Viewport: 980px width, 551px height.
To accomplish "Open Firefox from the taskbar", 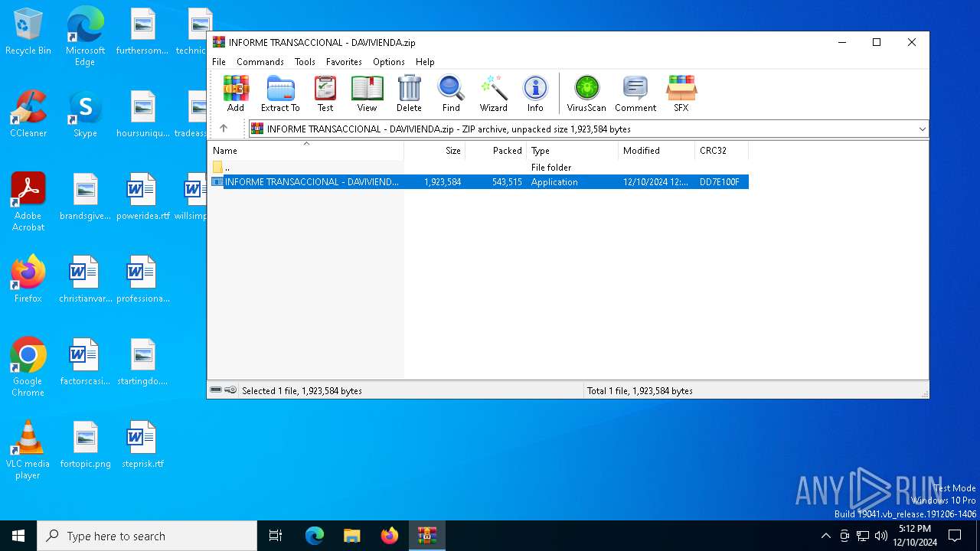I will 390,536.
